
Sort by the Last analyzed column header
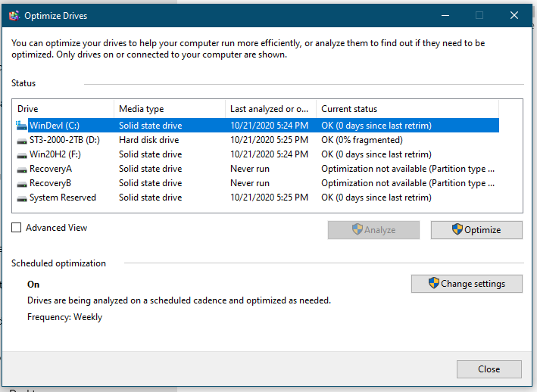click(x=270, y=109)
